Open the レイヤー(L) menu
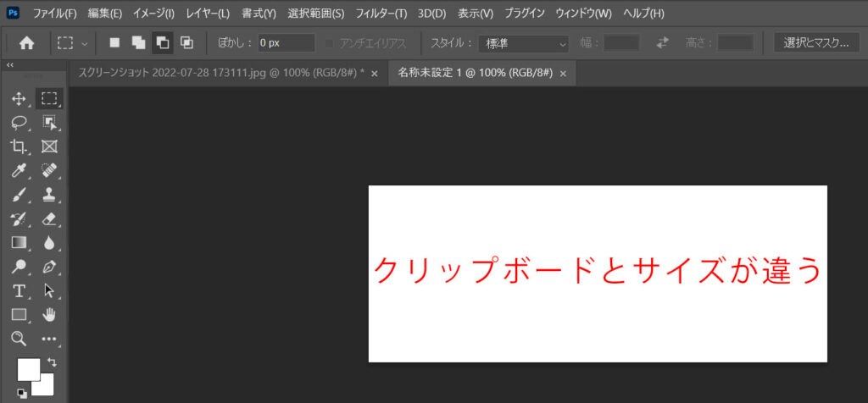The height and width of the screenshot is (403, 868). [x=208, y=14]
